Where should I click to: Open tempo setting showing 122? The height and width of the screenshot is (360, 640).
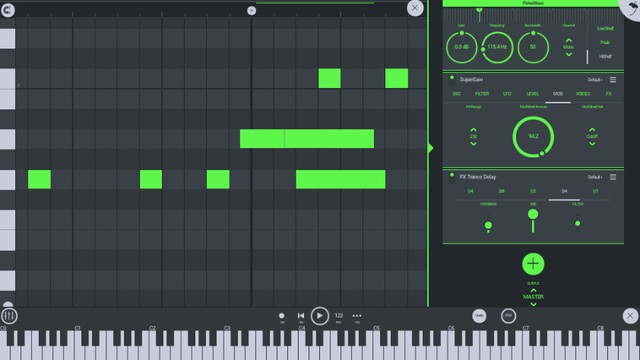click(x=339, y=316)
